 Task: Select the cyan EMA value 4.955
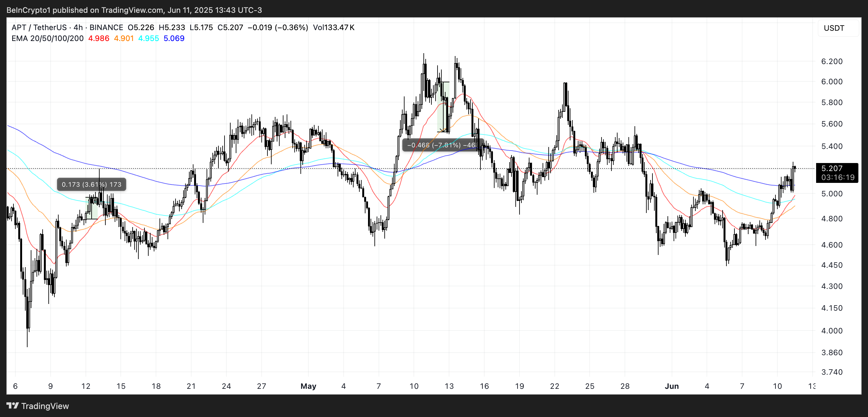pyautogui.click(x=149, y=38)
